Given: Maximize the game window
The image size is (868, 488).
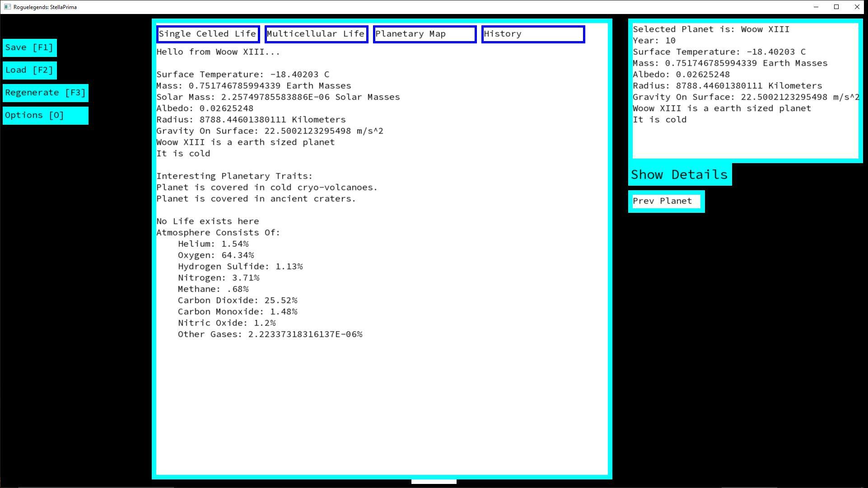Looking at the screenshot, I should (x=836, y=7).
